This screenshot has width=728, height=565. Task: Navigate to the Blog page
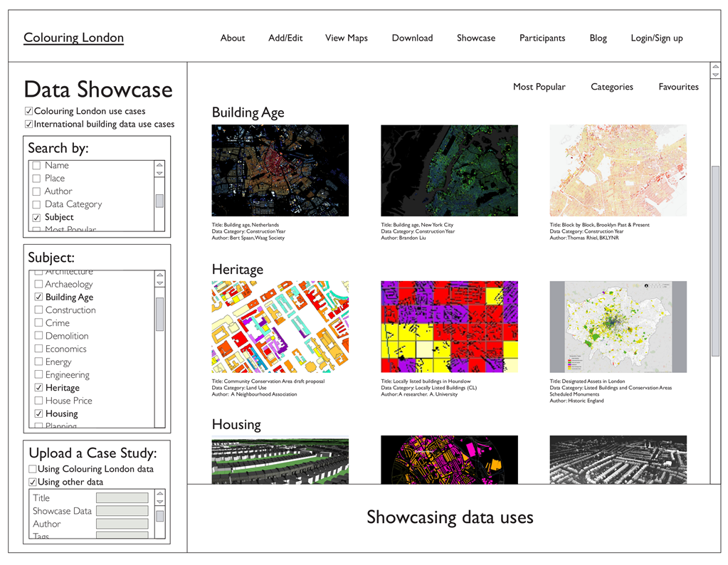pyautogui.click(x=597, y=38)
